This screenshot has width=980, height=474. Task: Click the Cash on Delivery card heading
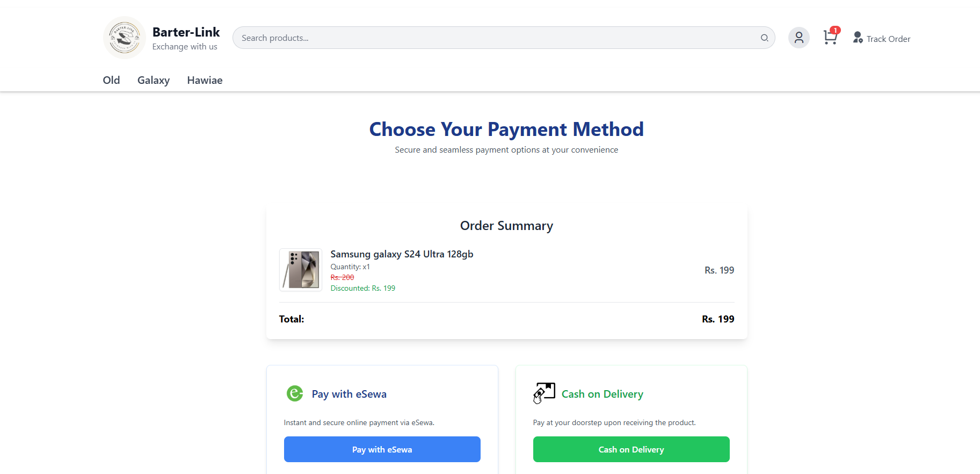[x=602, y=394]
